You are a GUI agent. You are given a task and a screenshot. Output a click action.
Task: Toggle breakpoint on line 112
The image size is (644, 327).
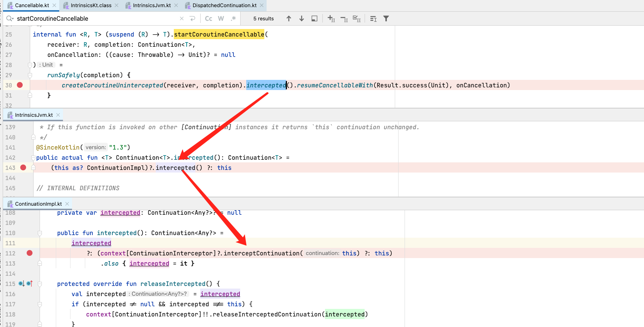[x=30, y=253]
